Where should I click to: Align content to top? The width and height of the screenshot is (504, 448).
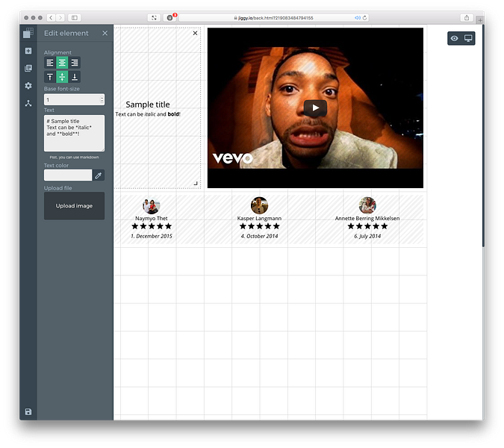tap(50, 77)
